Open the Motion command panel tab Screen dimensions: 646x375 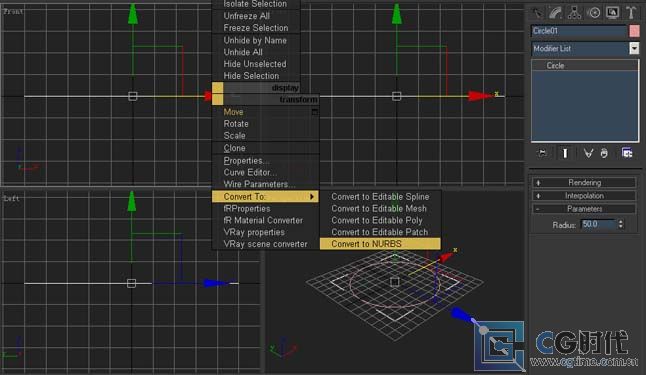pyautogui.click(x=594, y=13)
